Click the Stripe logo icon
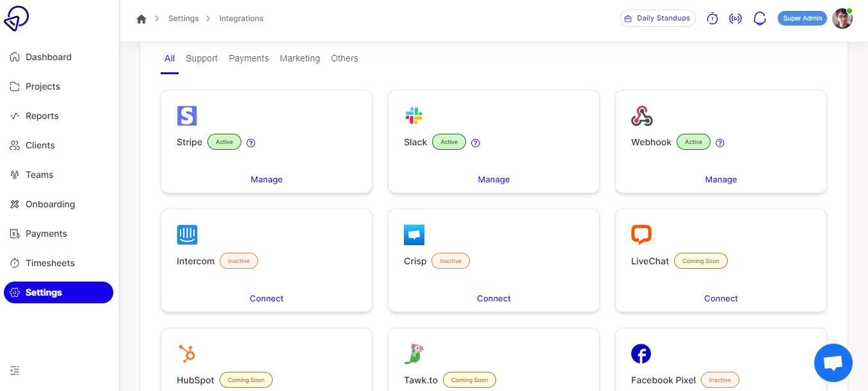Viewport: 868px width, 391px height. click(x=187, y=116)
